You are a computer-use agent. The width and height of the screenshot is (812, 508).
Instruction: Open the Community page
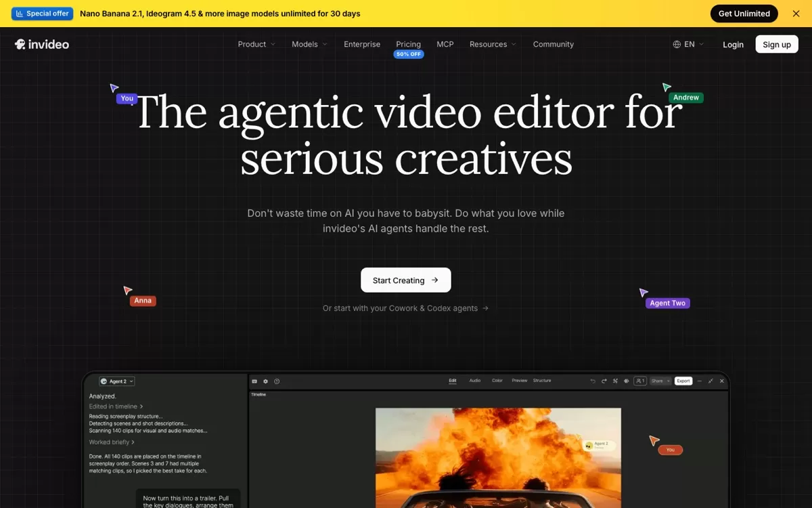tap(553, 44)
